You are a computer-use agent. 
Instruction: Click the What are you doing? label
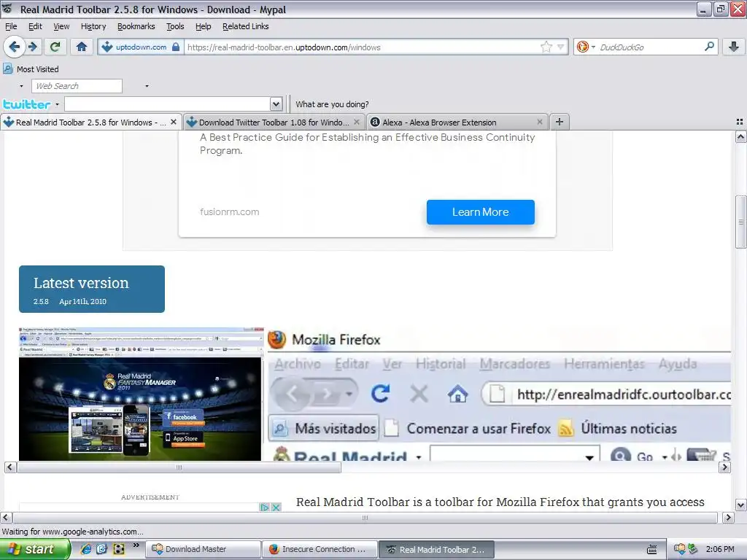332,104
